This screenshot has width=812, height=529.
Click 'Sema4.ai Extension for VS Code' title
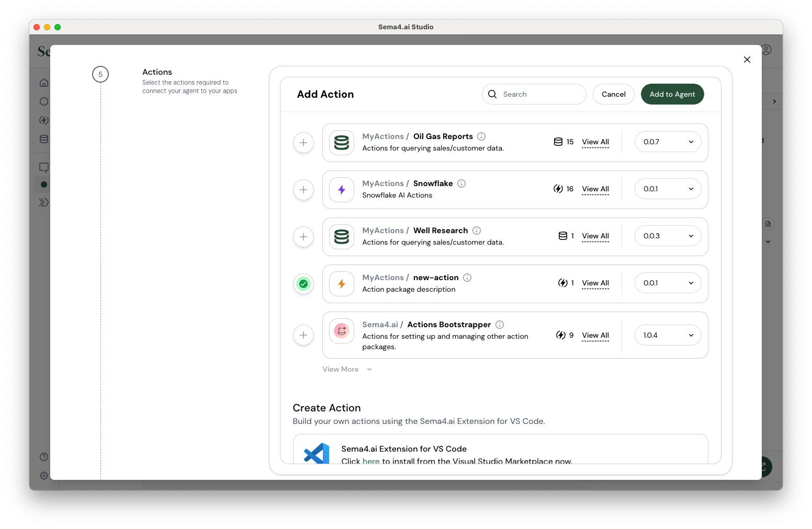pyautogui.click(x=404, y=448)
